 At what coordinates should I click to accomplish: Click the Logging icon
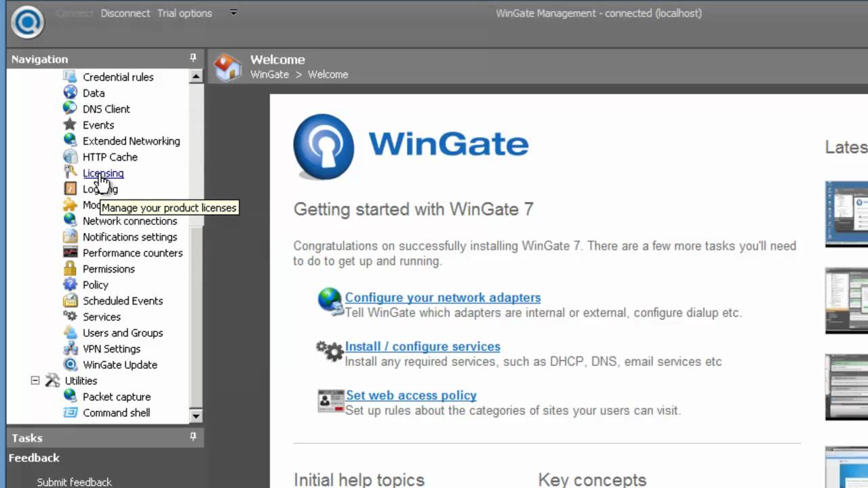[x=70, y=188]
